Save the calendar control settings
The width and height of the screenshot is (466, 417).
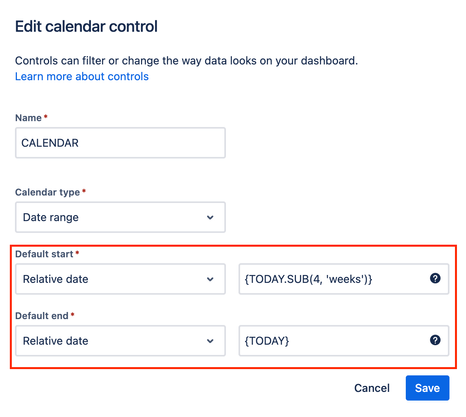point(427,388)
